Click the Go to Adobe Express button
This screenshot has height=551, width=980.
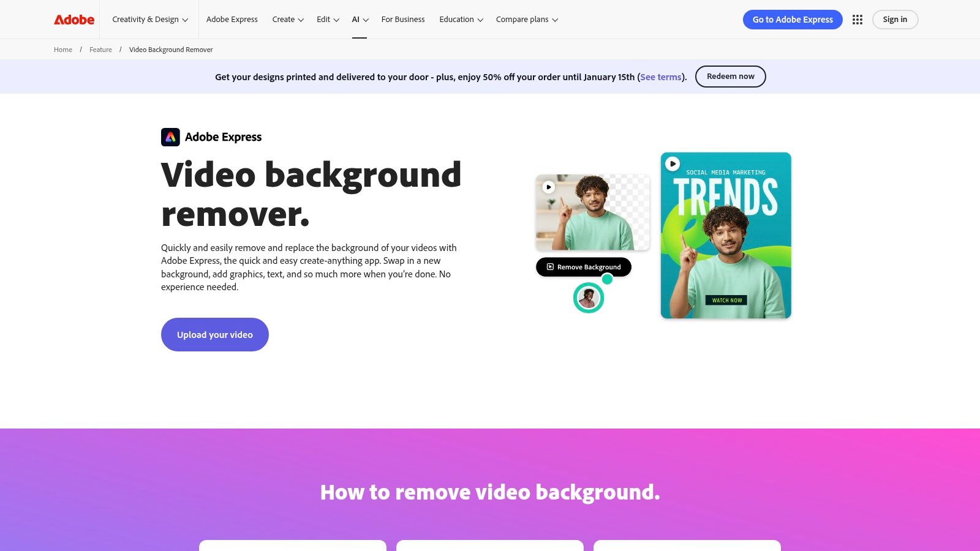(793, 19)
